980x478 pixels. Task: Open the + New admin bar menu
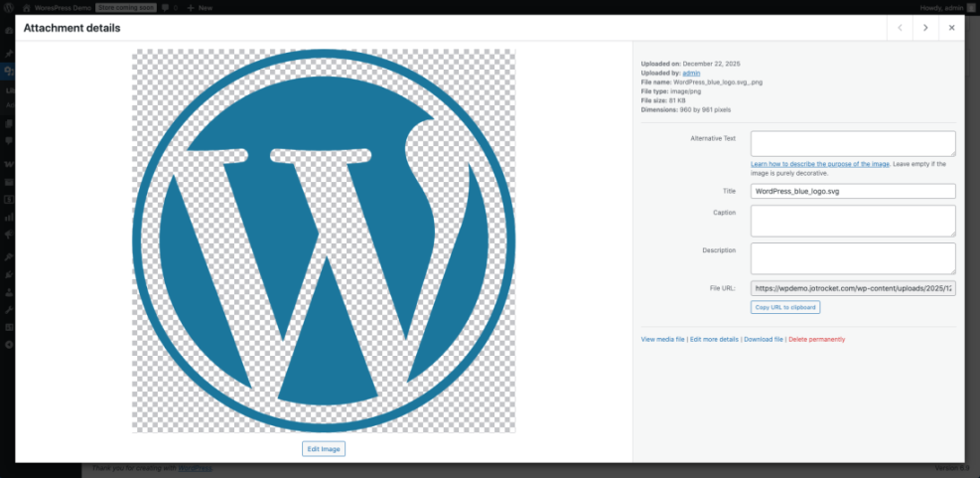click(x=200, y=8)
